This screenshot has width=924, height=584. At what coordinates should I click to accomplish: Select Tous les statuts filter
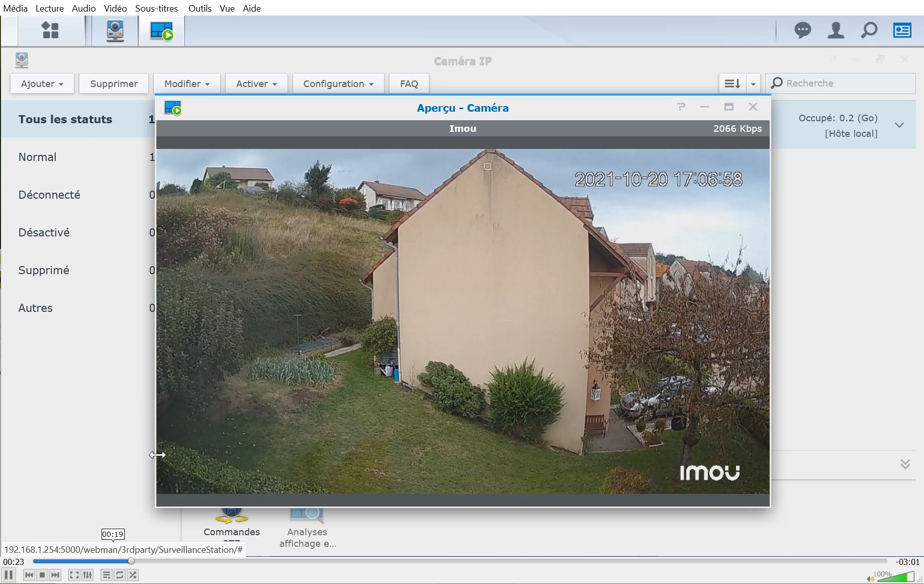coord(78,119)
